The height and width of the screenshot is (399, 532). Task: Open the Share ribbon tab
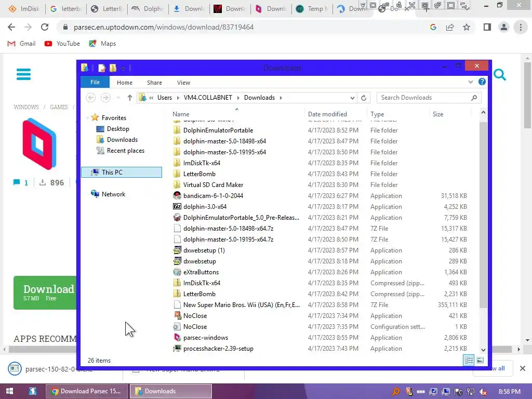pos(154,83)
